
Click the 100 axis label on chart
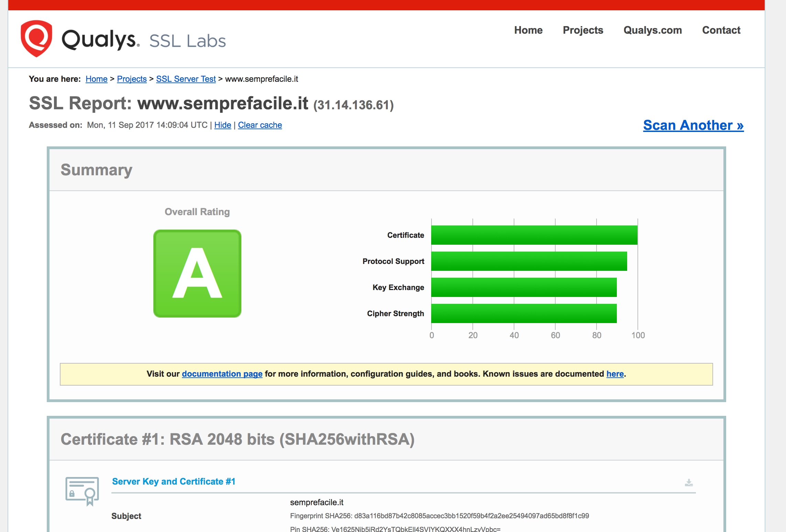click(x=638, y=335)
